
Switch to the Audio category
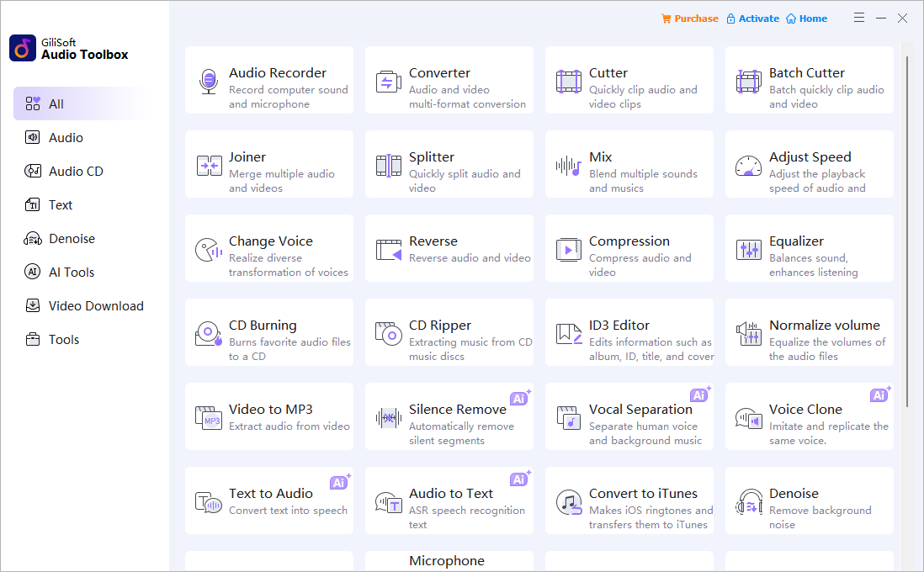[x=82, y=137]
